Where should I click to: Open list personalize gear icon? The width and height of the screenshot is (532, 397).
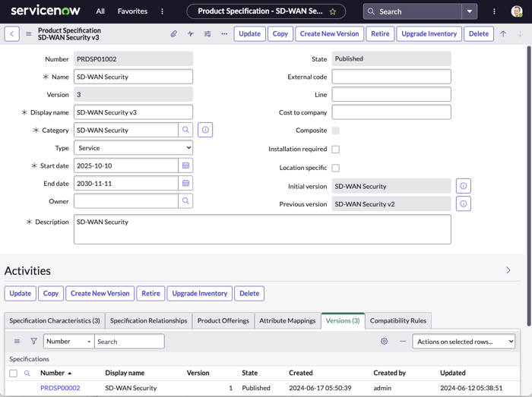coord(384,341)
